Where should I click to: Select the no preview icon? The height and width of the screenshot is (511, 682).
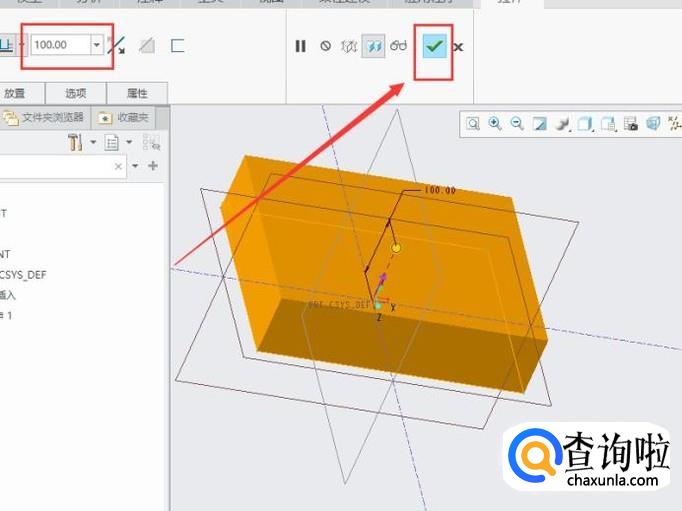[x=325, y=46]
